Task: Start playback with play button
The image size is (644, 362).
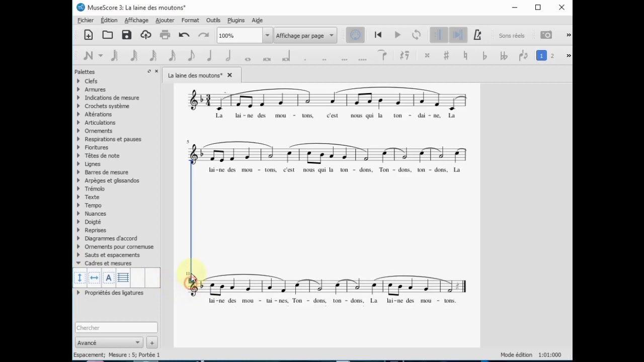Action: pos(397,35)
